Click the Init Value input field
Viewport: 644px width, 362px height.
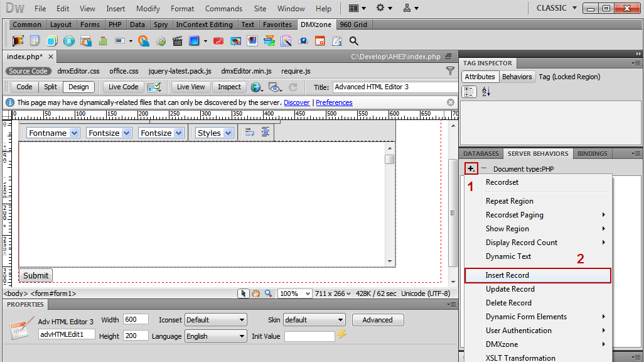coord(309,336)
